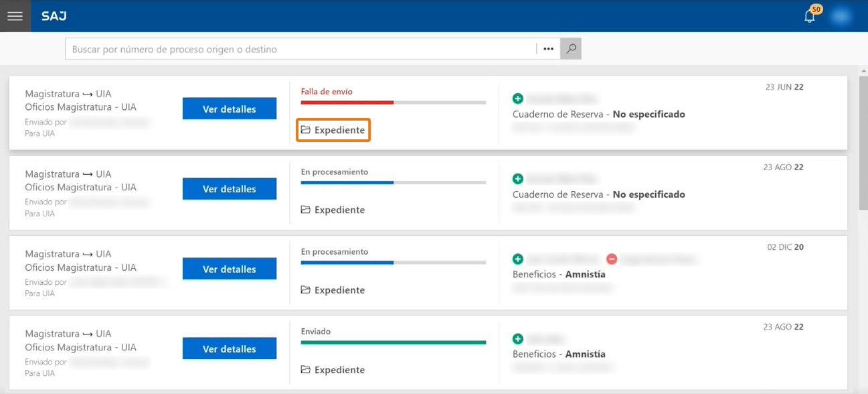View details of the 02 DIC 20 card
The width and height of the screenshot is (868, 394).
(230, 269)
